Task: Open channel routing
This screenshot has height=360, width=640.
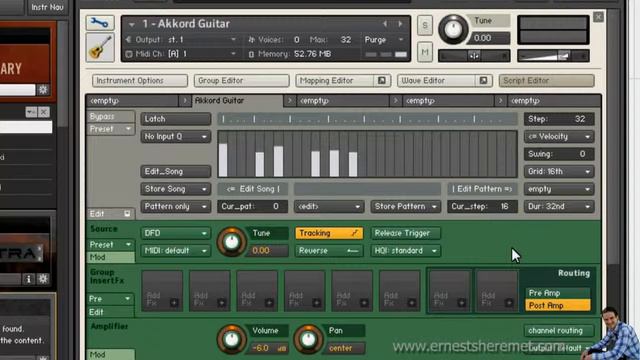Action: (x=559, y=331)
